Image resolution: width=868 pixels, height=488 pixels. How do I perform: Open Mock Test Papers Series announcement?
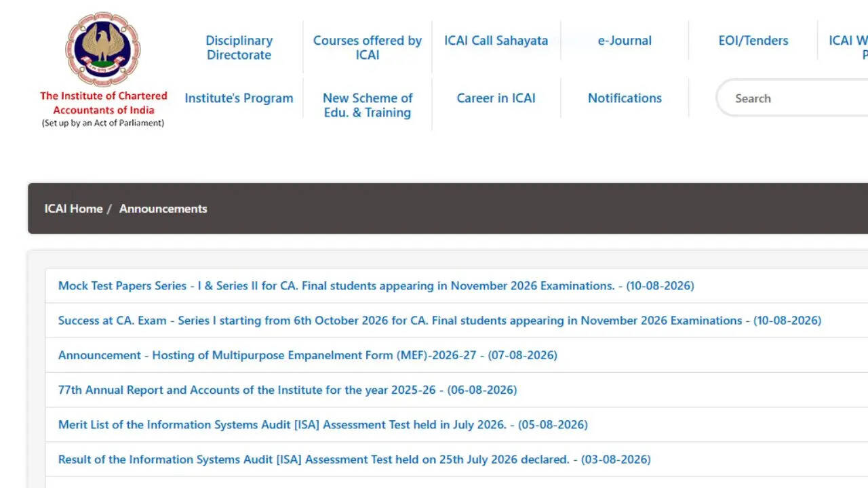click(376, 286)
